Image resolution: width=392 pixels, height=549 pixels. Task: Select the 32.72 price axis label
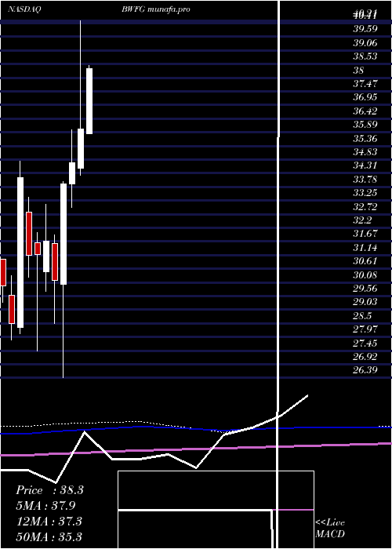pos(365,207)
